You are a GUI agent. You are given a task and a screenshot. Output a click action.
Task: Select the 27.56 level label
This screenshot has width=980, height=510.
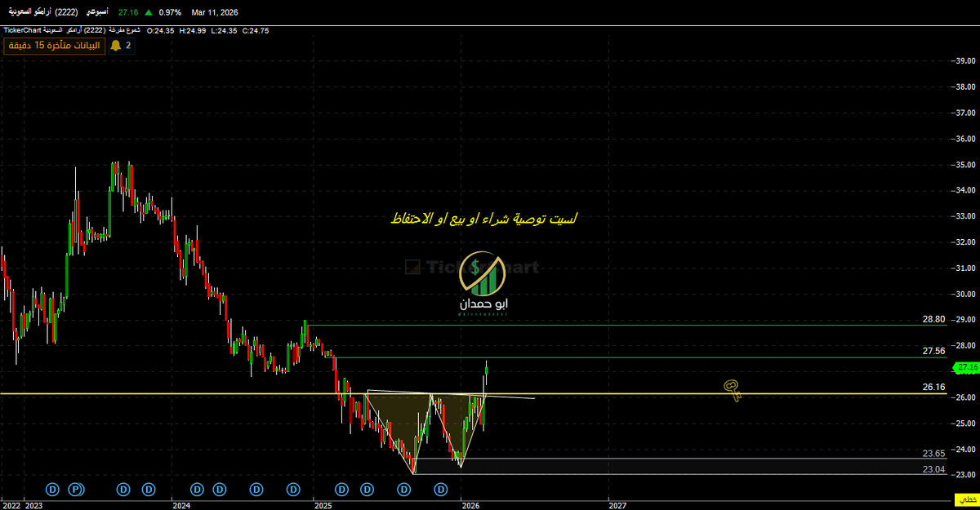pyautogui.click(x=933, y=351)
